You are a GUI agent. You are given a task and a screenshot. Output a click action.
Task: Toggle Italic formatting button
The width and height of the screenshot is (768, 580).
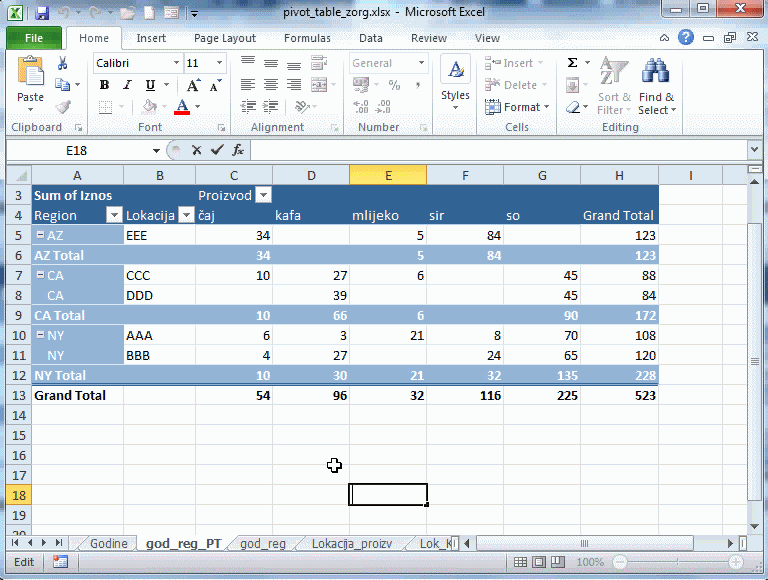127,85
